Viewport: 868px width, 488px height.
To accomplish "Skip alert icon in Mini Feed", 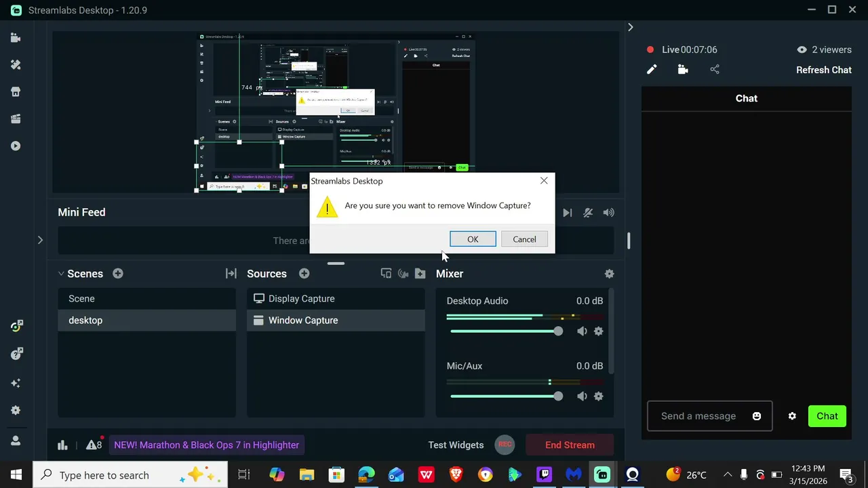I will [x=567, y=213].
